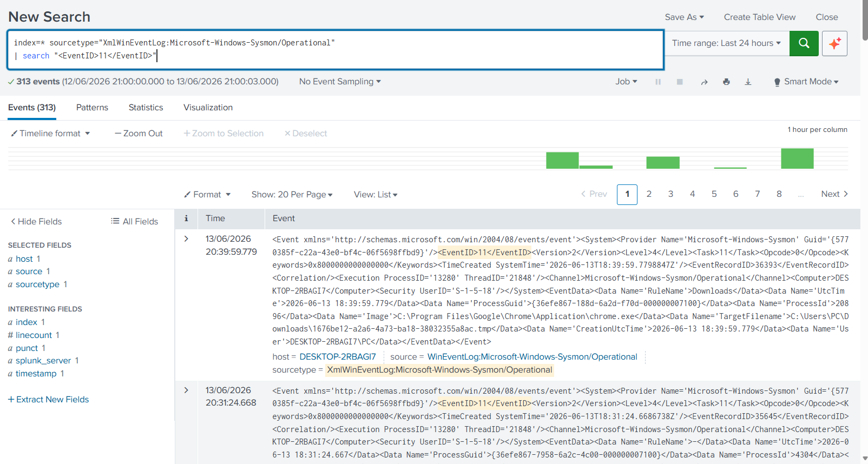The height and width of the screenshot is (464, 868).
Task: Expand the 20:31:24.668 event row
Action: [186, 390]
